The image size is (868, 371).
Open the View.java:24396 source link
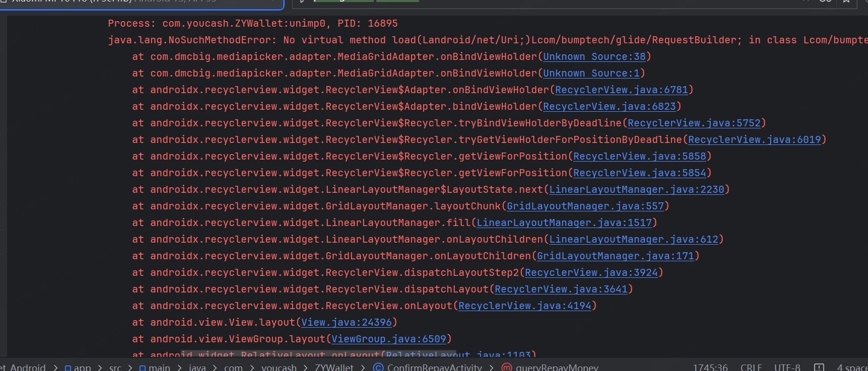346,322
